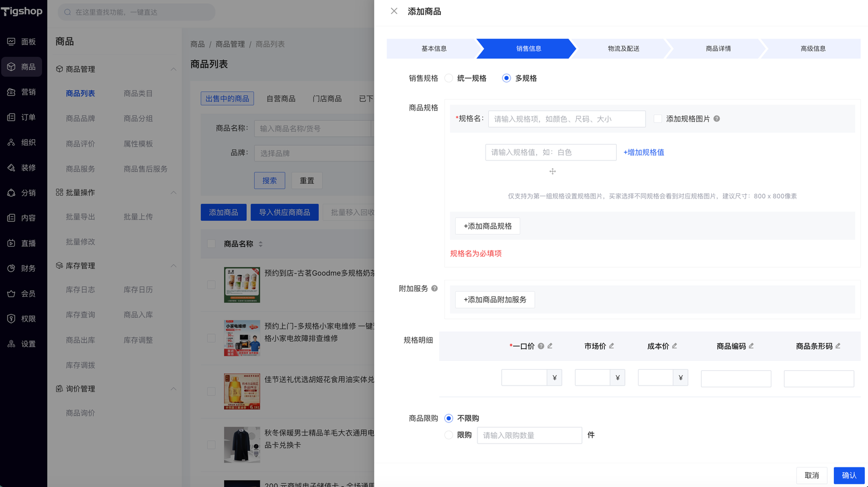Viewport: 868px width, 487px height.
Task: Enable the 添加规格图片 checkbox
Action: (658, 119)
